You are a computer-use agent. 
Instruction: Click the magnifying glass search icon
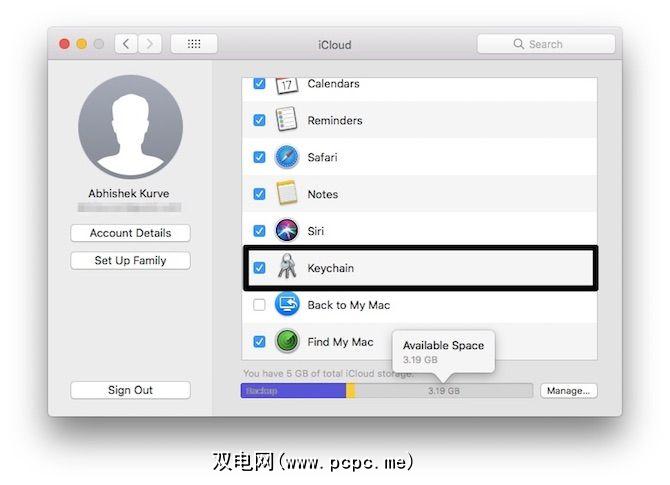(518, 44)
